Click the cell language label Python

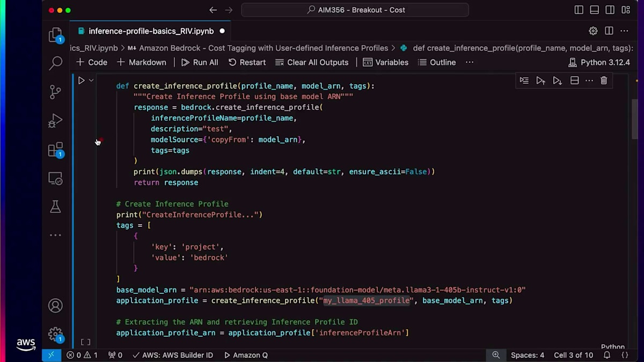click(612, 347)
